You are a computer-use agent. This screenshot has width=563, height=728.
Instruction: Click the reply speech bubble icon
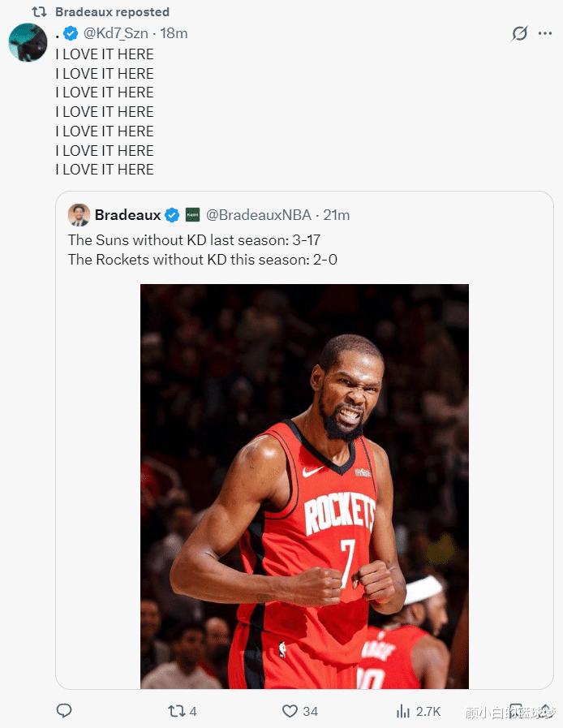pos(64,711)
